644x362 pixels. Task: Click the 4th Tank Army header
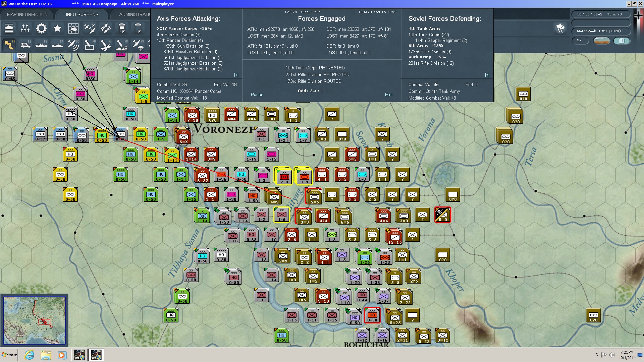pos(425,29)
